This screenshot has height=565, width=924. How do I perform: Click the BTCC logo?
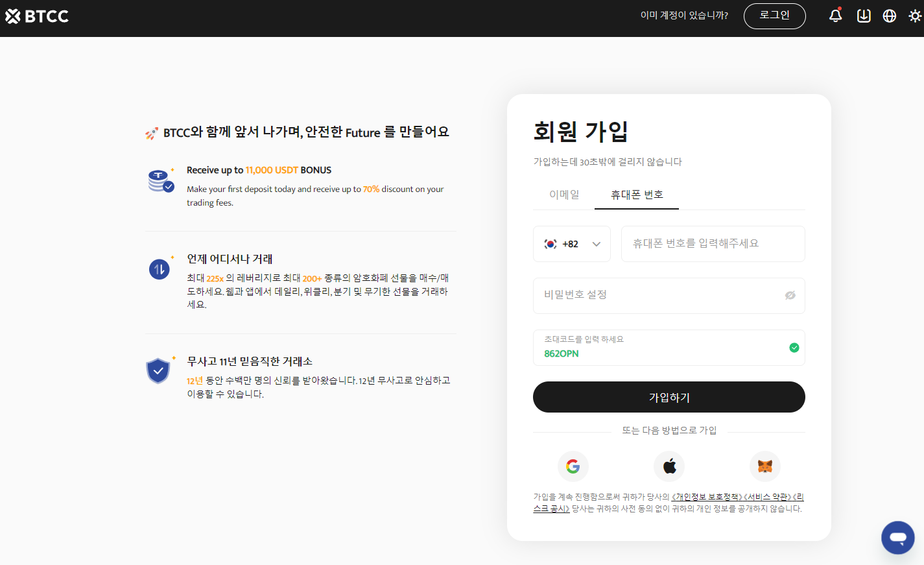(x=37, y=16)
